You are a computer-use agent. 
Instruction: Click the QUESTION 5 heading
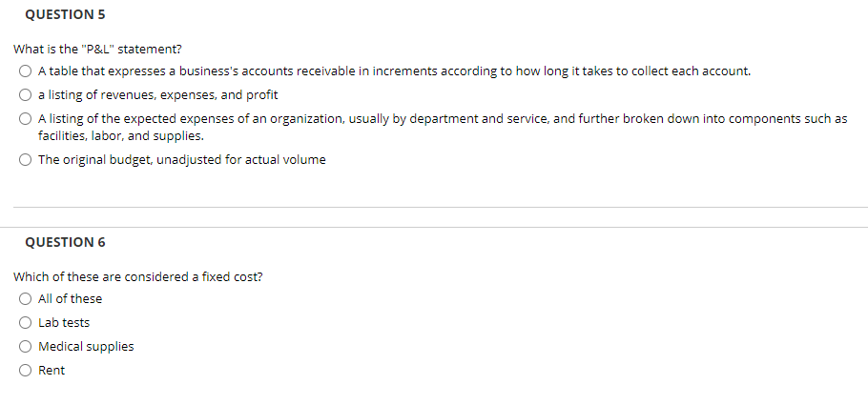65,15
